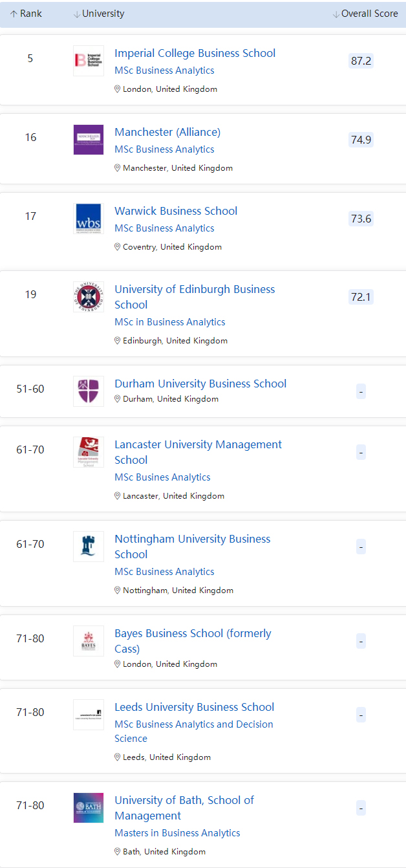This screenshot has width=406, height=868.
Task: Click the 87.2 overall score badge
Action: click(x=361, y=61)
